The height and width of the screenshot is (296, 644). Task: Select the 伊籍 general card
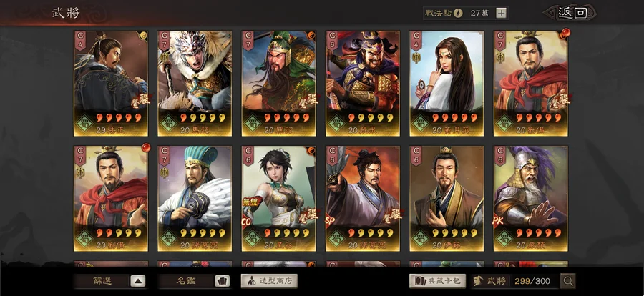(x=447, y=199)
